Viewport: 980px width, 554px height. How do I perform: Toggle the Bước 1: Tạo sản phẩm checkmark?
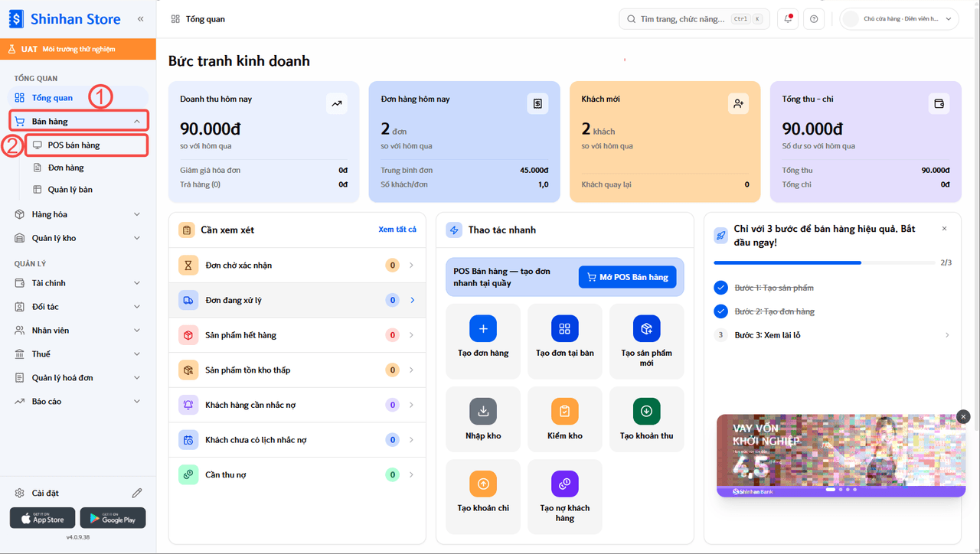tap(720, 288)
